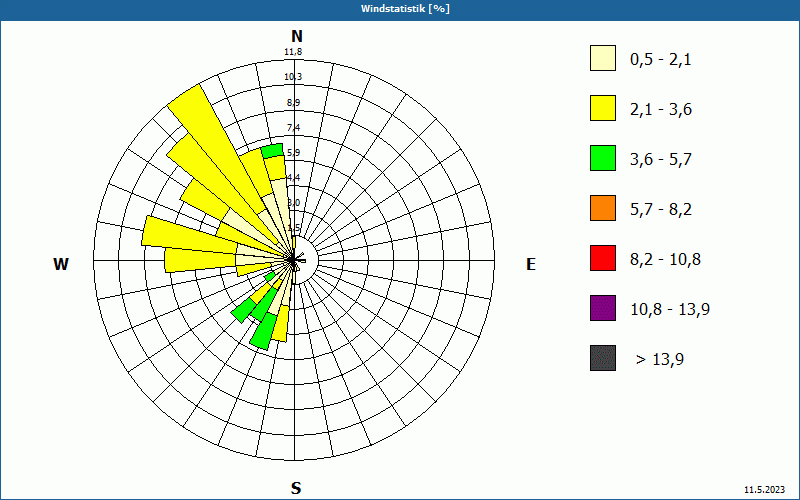Click the radial axis value '11,8'

click(x=293, y=52)
